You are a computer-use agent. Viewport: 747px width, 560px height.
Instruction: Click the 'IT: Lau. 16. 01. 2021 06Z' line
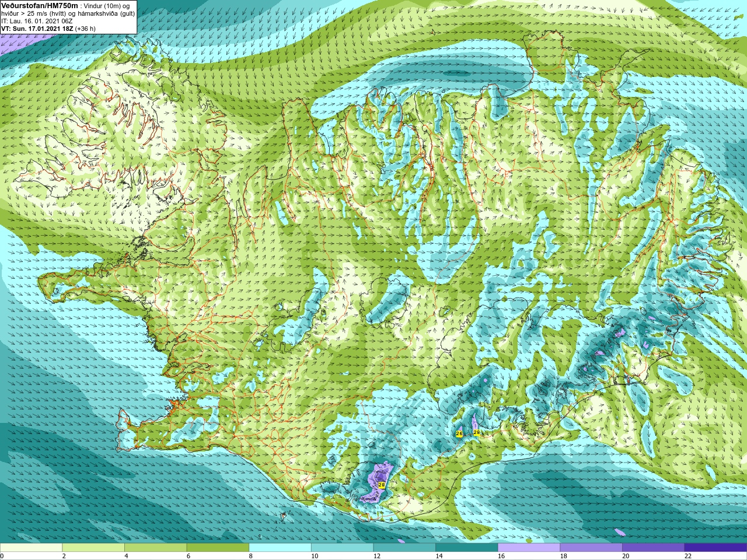[37, 21]
